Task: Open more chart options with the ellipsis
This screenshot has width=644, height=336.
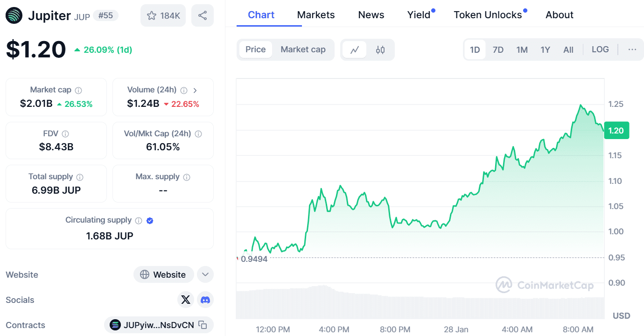Action: coord(632,49)
